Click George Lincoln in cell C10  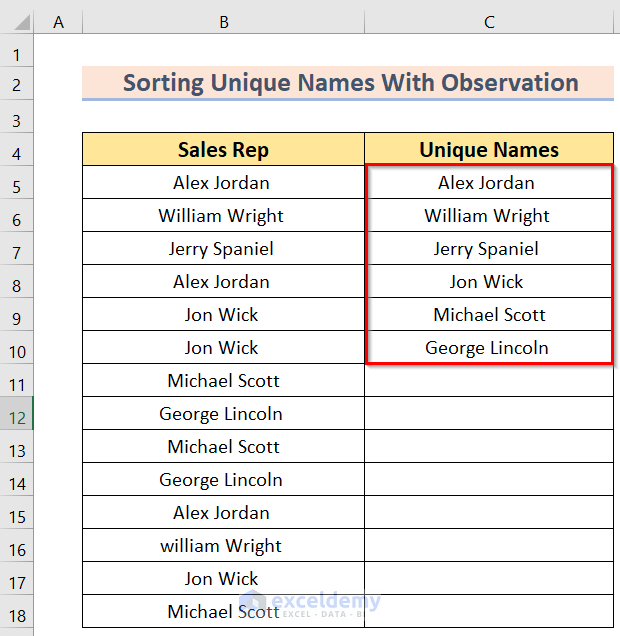[x=488, y=348]
